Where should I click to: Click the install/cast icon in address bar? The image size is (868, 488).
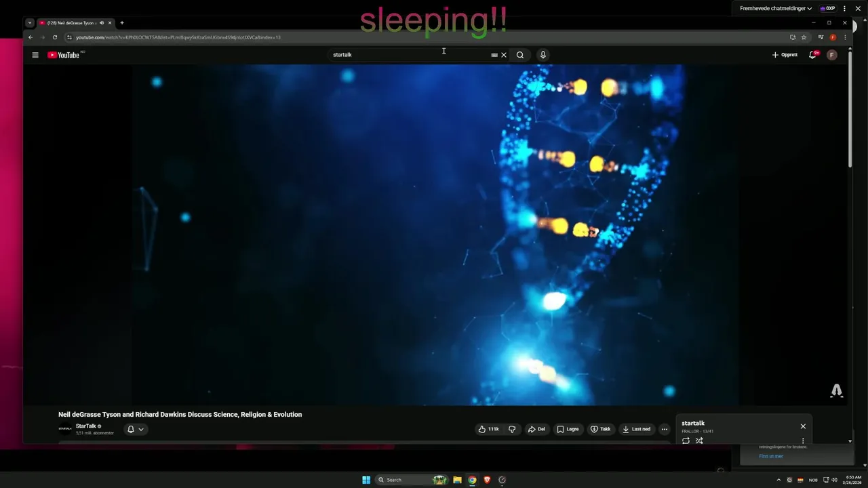(793, 37)
